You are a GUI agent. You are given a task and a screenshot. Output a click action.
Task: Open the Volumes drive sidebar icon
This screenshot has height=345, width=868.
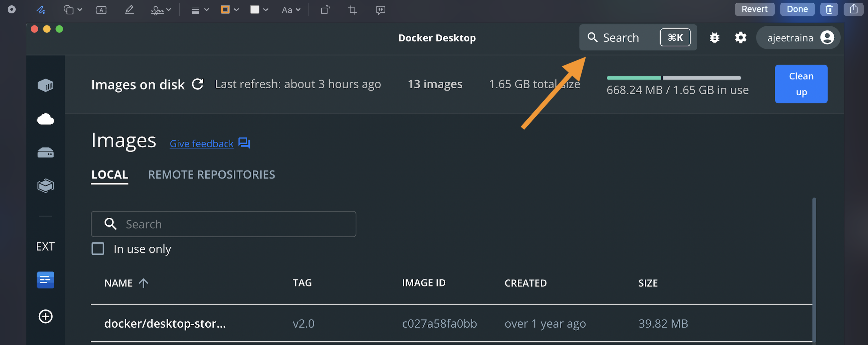click(x=45, y=152)
